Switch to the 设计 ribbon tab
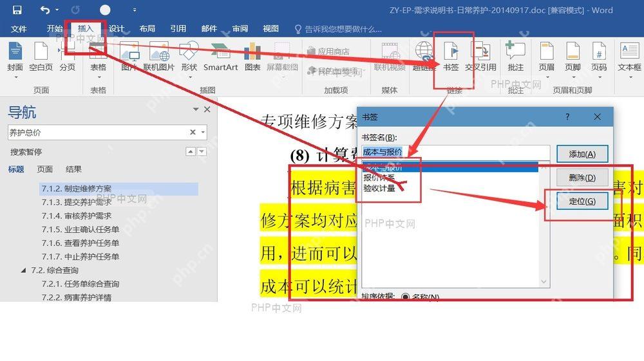The width and height of the screenshot is (644, 361). pyautogui.click(x=116, y=29)
